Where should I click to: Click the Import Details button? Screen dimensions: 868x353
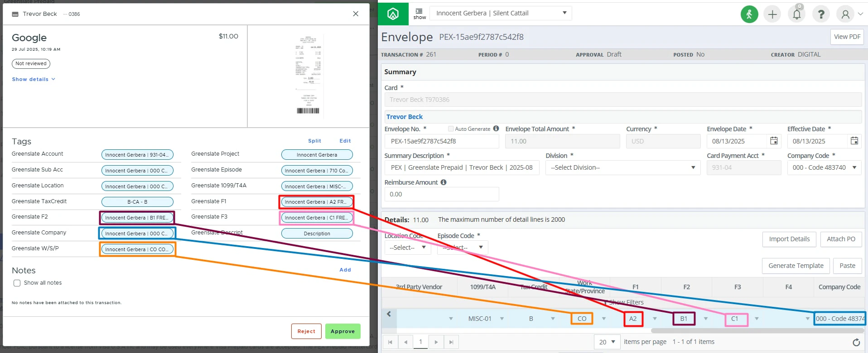coord(789,239)
